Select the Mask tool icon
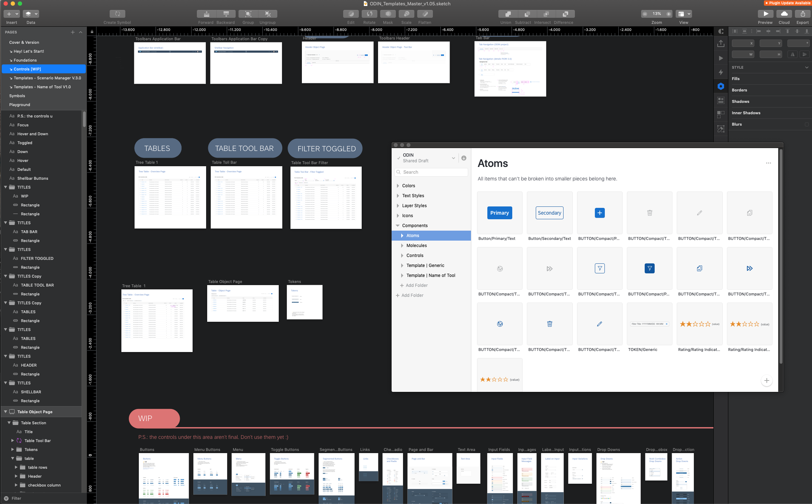 pos(388,14)
